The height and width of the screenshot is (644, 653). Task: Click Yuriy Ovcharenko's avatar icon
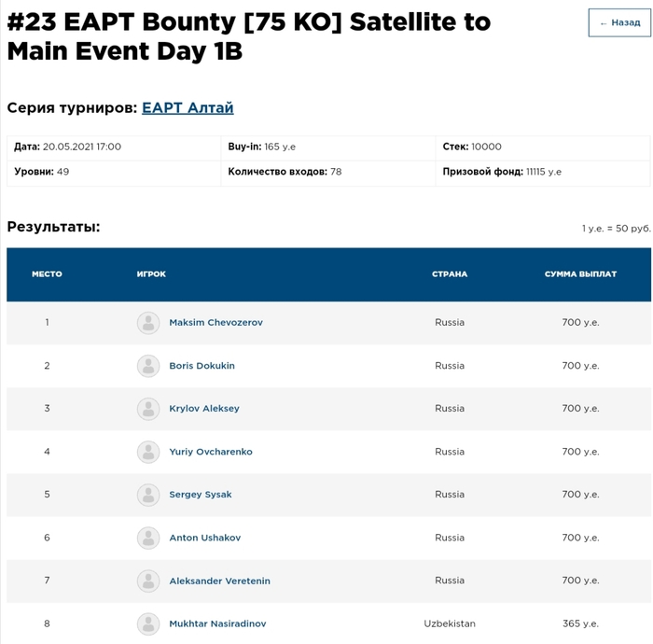pos(148,452)
